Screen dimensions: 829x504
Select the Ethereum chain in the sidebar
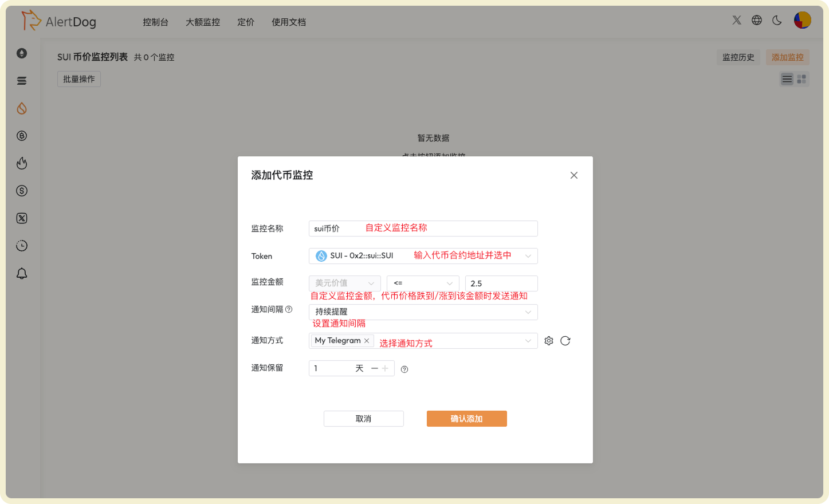pyautogui.click(x=22, y=53)
